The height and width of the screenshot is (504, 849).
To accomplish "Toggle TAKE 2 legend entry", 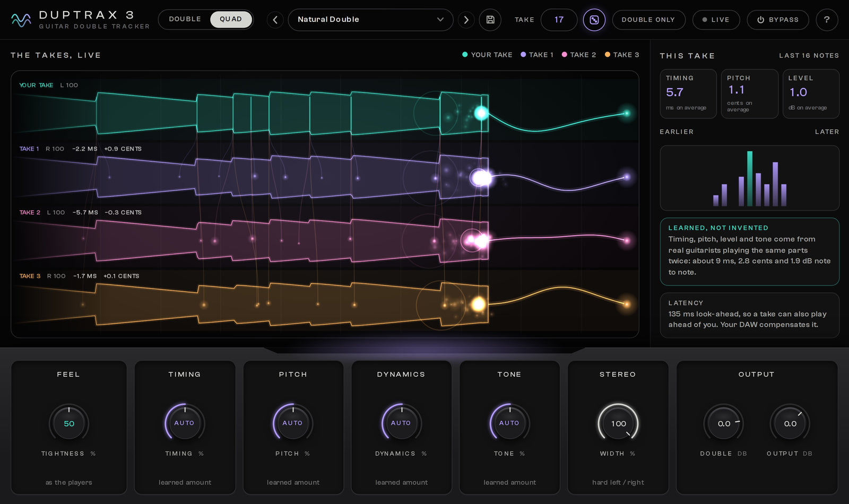I will point(579,55).
